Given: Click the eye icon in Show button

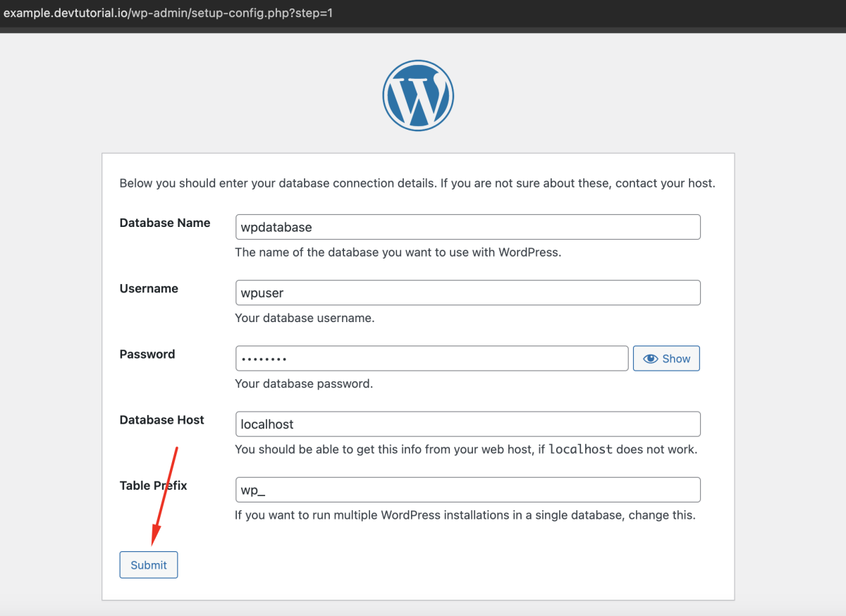Looking at the screenshot, I should tap(650, 359).
